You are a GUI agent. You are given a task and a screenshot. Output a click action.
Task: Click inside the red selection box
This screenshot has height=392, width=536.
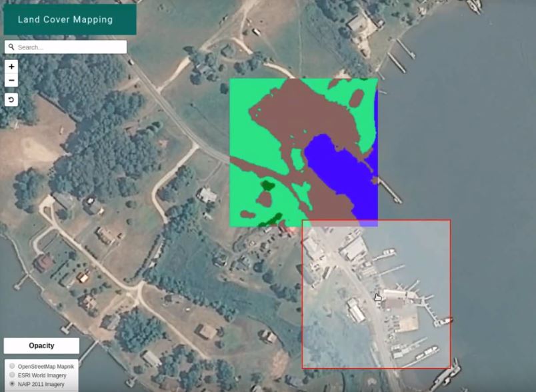pos(376,294)
